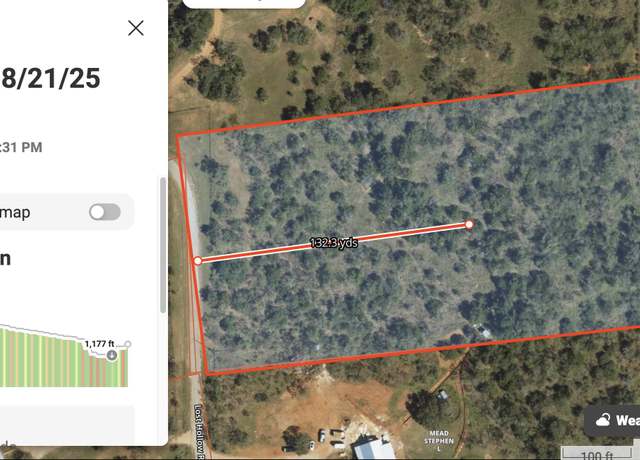Click the side panel vertical scrollbar
This screenshot has height=460, width=640.
pyautogui.click(x=163, y=245)
